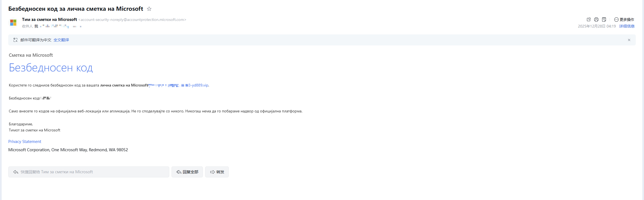Open email in a new window icon
This screenshot has height=200, width=644.
(x=589, y=20)
